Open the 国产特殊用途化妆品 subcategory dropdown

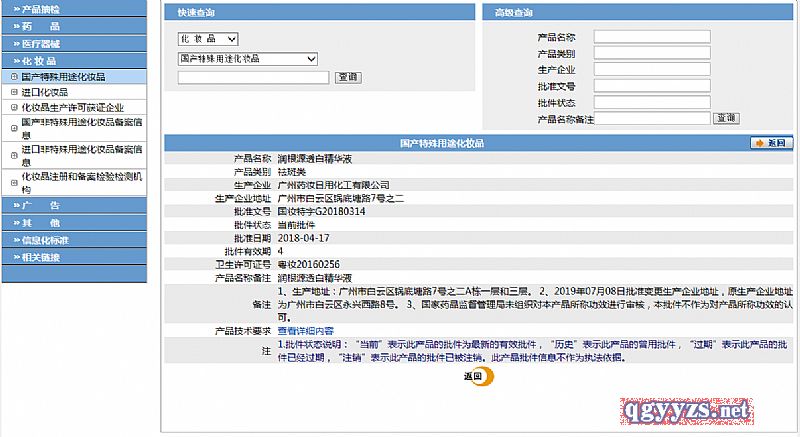[252, 58]
